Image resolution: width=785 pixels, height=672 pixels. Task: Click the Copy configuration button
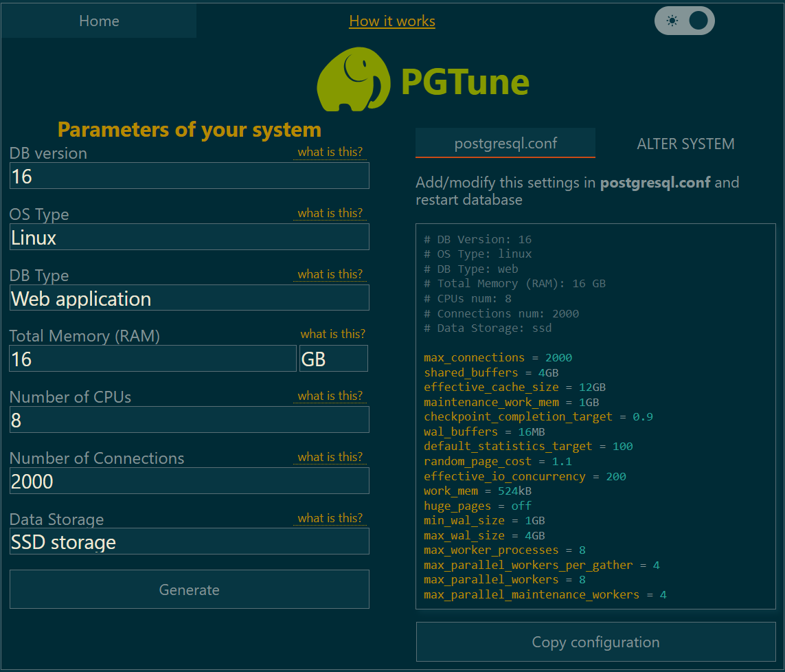pos(595,642)
